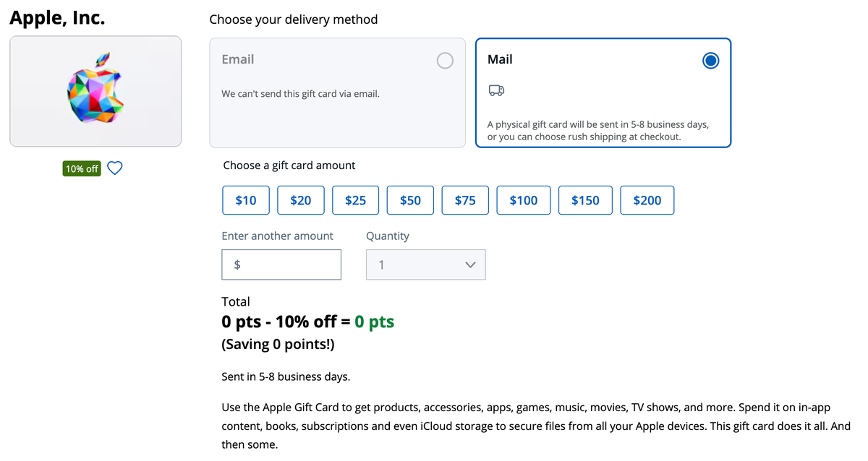Select the Email delivery radio button
This screenshot has width=868, height=461.
click(x=445, y=61)
